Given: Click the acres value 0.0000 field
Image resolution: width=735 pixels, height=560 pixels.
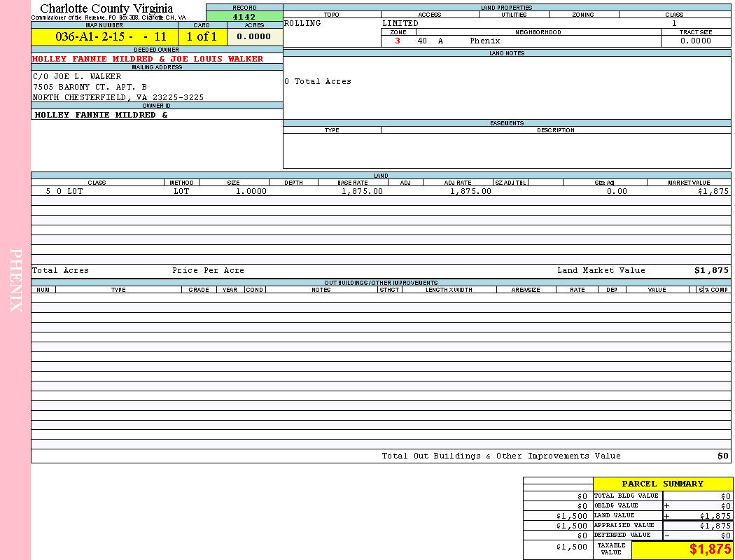Looking at the screenshot, I should (254, 36).
